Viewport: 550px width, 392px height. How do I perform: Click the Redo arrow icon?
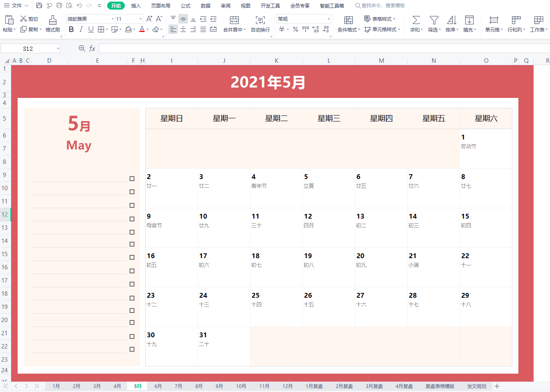(x=89, y=6)
